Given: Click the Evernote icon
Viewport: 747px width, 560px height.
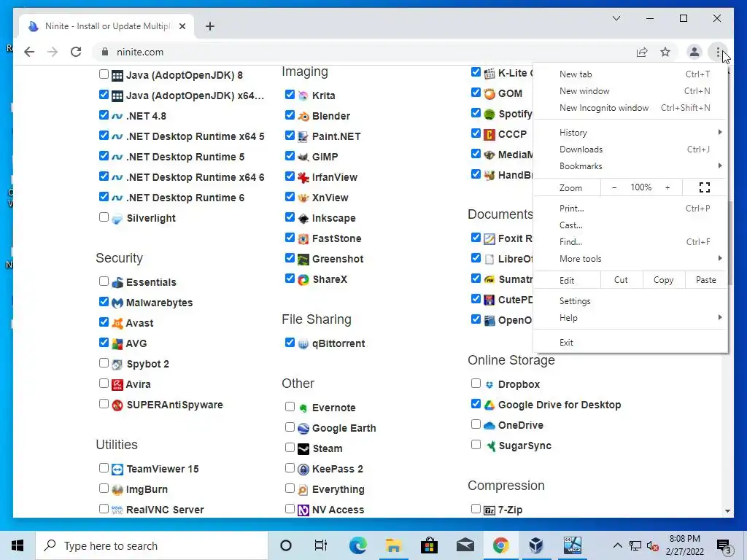Looking at the screenshot, I should point(303,408).
